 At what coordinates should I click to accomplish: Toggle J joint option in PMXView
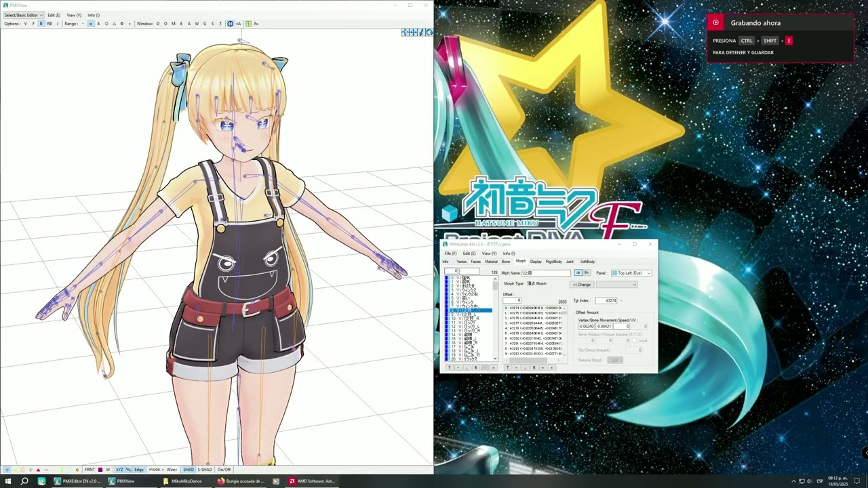pyautogui.click(x=57, y=24)
